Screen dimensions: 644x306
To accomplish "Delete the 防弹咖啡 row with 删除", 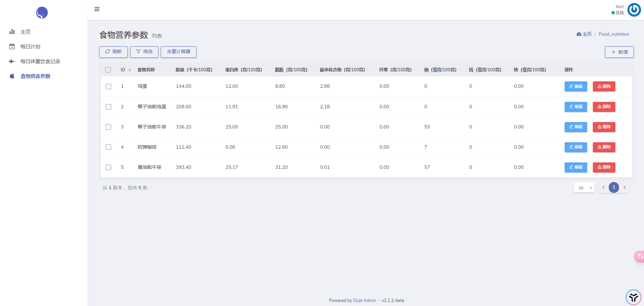I will coord(604,147).
